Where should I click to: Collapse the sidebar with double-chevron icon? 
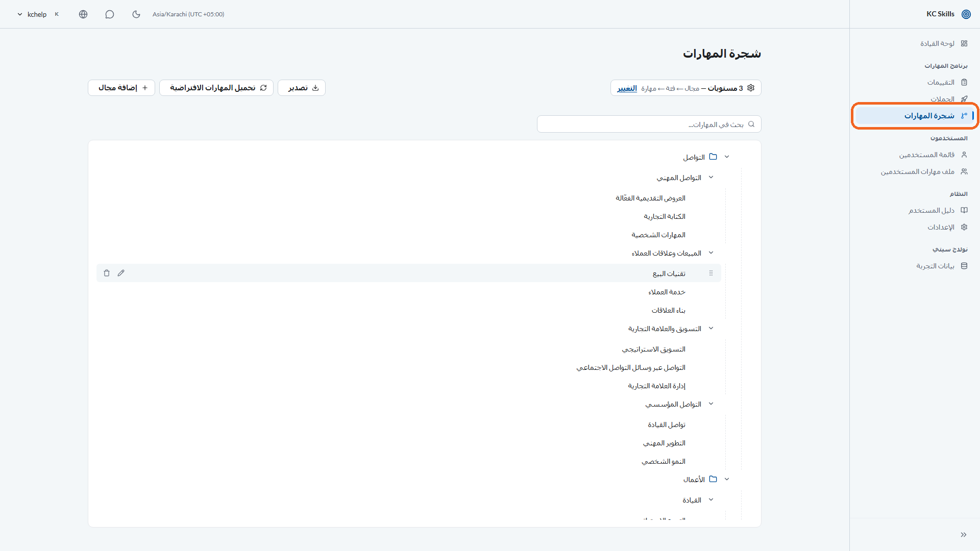(963, 535)
